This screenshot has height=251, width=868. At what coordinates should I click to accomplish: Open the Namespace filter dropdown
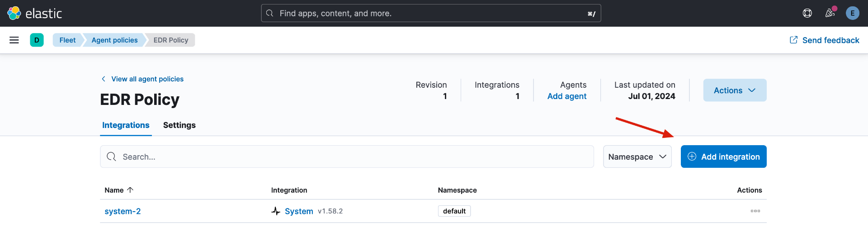click(637, 157)
